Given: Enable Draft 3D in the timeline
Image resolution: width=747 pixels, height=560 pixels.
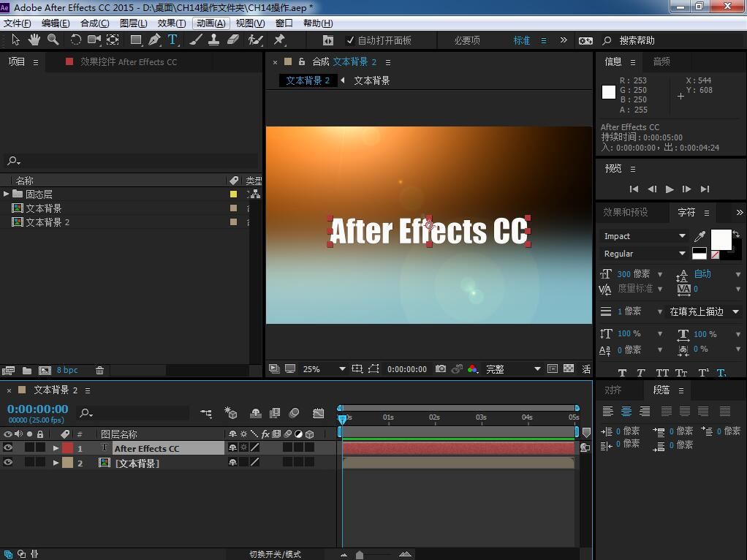Looking at the screenshot, I should [231, 413].
